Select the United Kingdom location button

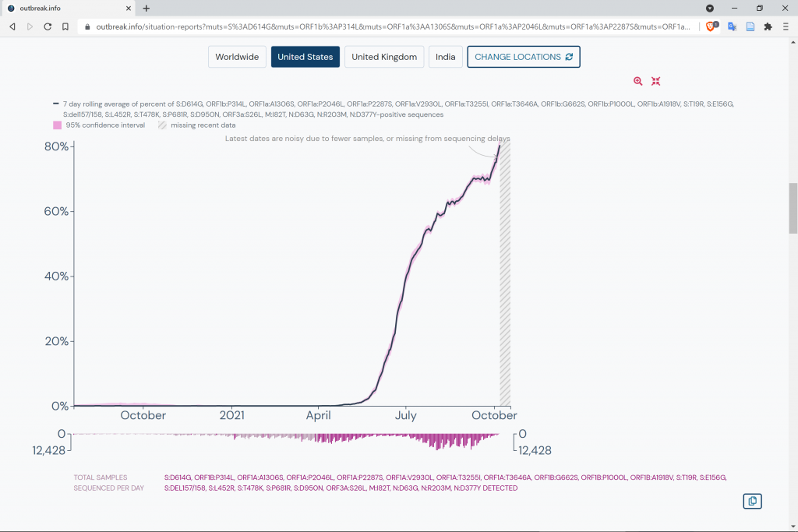point(384,57)
